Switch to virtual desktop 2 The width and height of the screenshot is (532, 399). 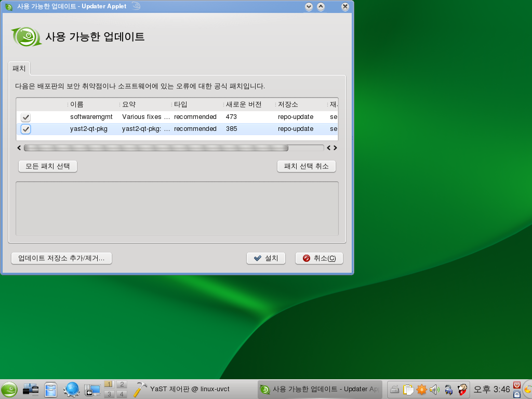(x=122, y=384)
